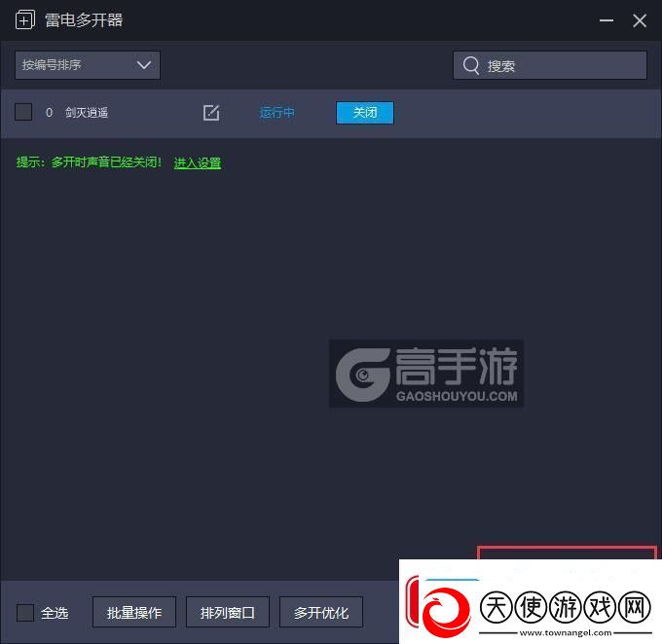Close the 雷电多开器 window

(640, 20)
